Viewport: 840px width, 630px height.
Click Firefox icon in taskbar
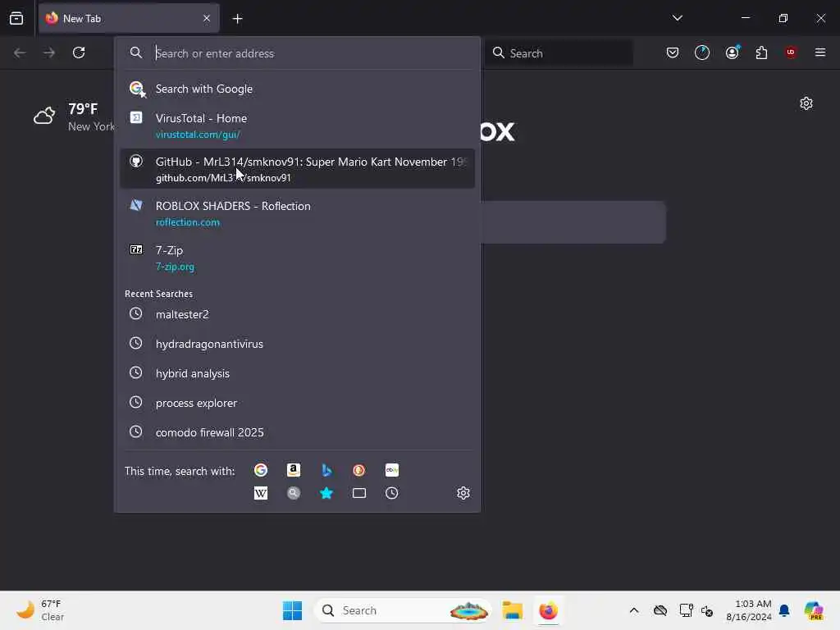(x=548, y=610)
